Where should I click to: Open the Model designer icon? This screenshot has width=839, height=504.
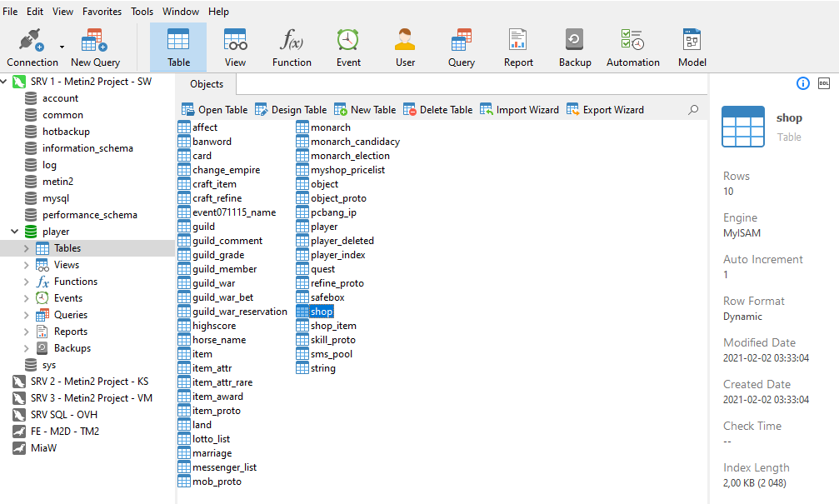692,41
